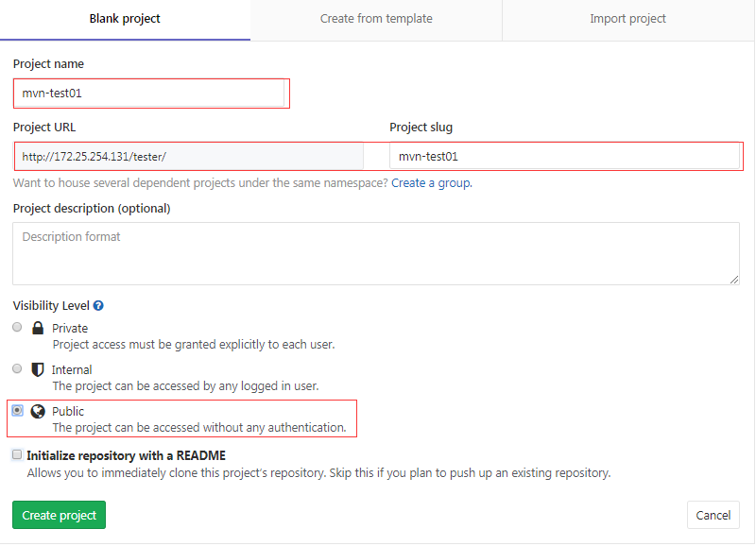This screenshot has height=546, width=756.
Task: Click the Project slug text field
Action: click(x=564, y=156)
